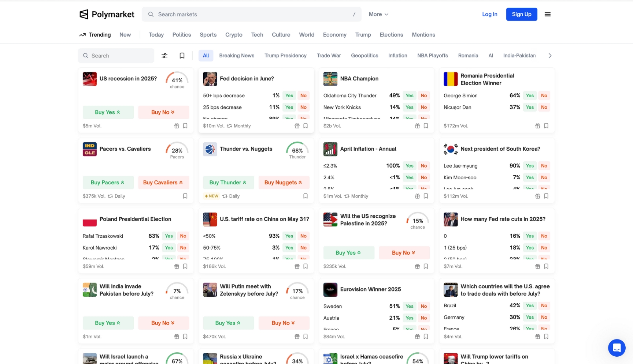
Task: Open the hamburger menu icon
Action: click(x=548, y=14)
